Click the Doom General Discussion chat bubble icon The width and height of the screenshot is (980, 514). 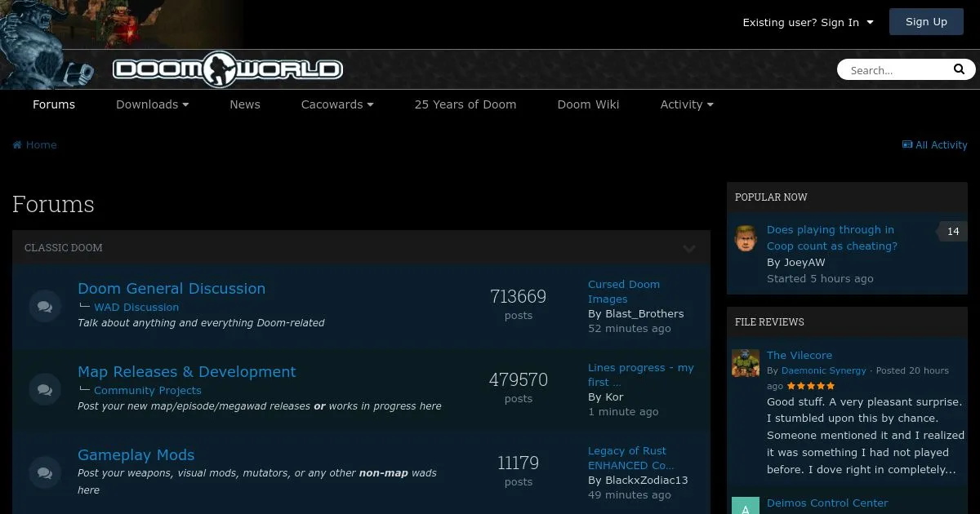(x=45, y=307)
